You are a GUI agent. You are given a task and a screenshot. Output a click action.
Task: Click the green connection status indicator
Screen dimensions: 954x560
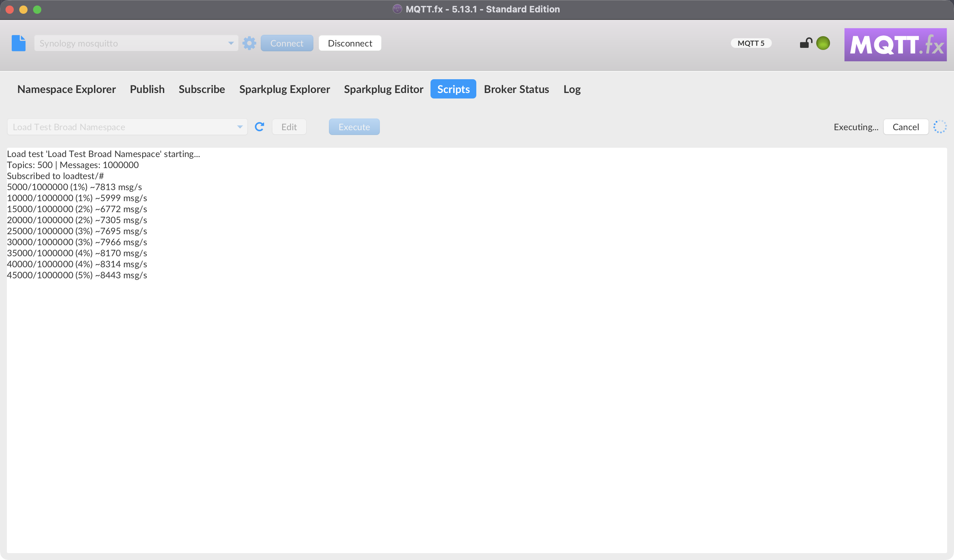[823, 43]
